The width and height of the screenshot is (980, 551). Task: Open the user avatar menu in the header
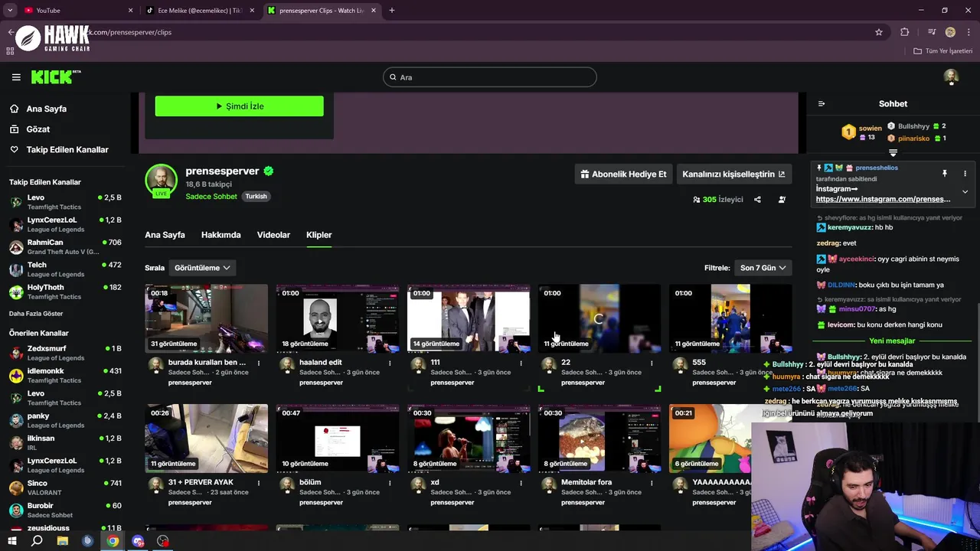951,77
